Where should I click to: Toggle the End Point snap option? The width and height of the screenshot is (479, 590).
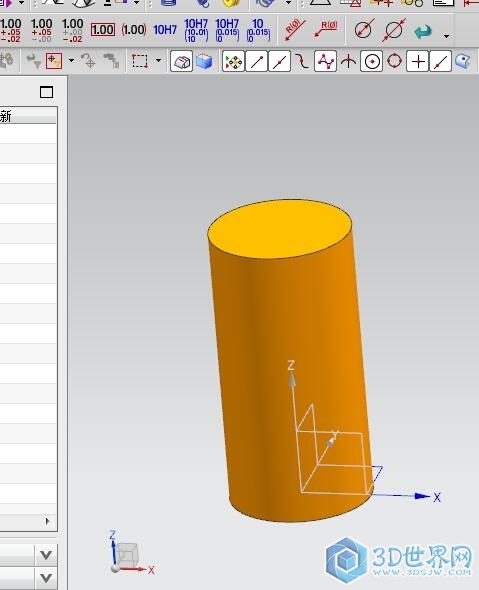pos(256,61)
